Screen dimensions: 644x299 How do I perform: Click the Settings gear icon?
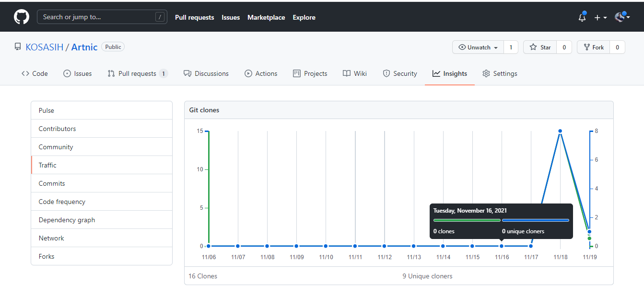click(x=486, y=73)
